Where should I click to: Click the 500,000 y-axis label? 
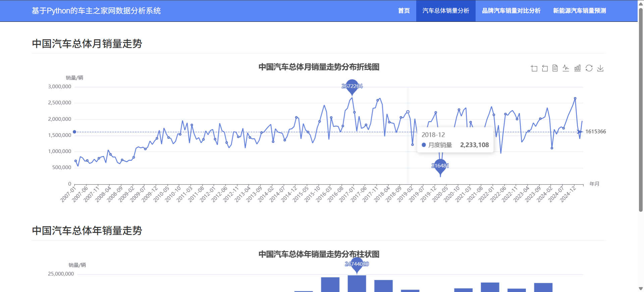click(x=62, y=167)
